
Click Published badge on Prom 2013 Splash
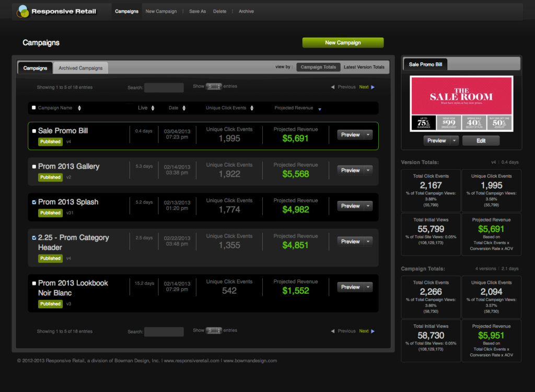coord(50,213)
